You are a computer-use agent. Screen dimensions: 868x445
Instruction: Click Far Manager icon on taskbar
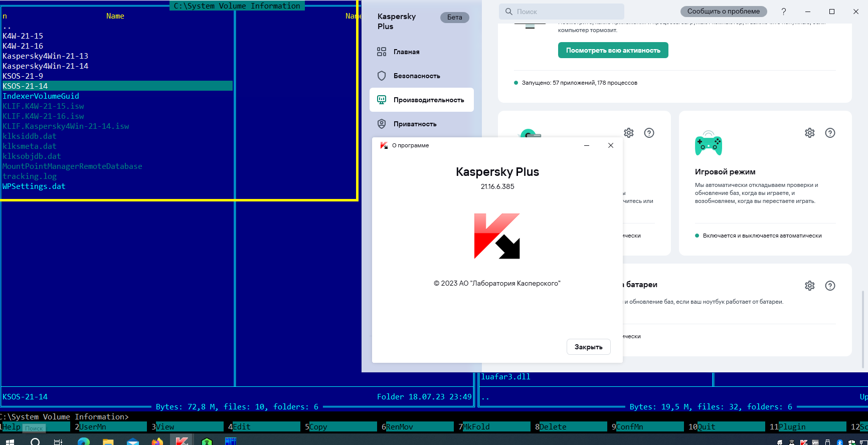pyautogui.click(x=231, y=441)
